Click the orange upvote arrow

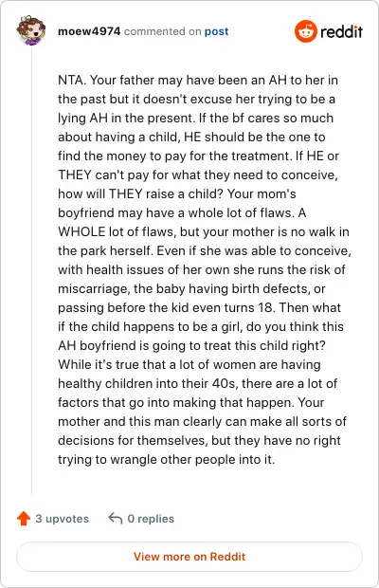tap(24, 518)
